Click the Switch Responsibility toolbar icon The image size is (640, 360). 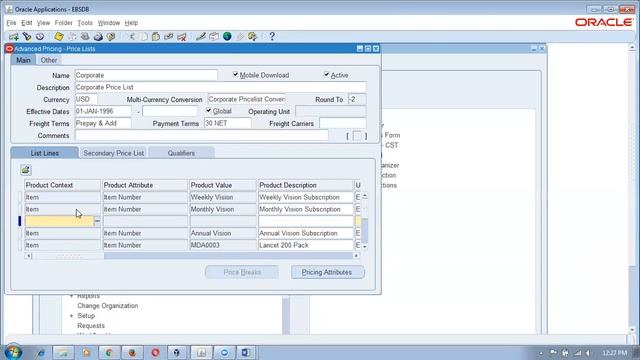click(x=85, y=37)
